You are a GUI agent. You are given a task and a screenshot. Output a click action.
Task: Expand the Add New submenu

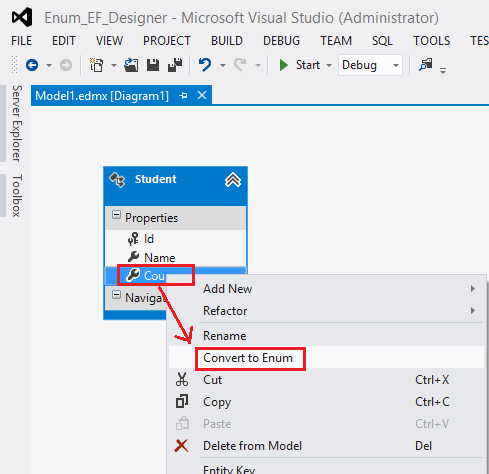point(326,289)
